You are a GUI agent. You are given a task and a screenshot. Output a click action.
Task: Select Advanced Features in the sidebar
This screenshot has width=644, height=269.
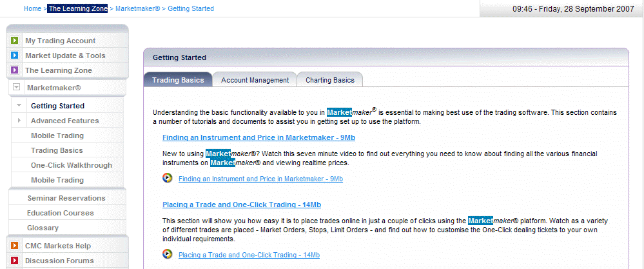[65, 121]
